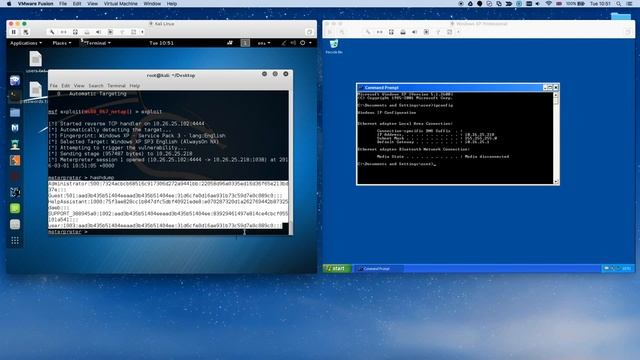The image size is (640, 360).
Task: Click the camera device icon in Kali VM toolbar
Action: (110, 32)
